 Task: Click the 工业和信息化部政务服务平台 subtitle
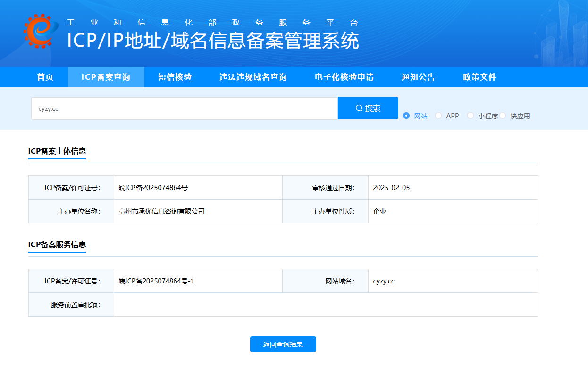[213, 22]
